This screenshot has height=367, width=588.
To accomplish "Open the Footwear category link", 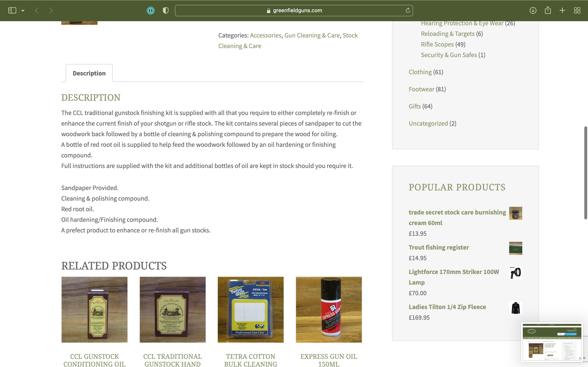I will coord(421,89).
